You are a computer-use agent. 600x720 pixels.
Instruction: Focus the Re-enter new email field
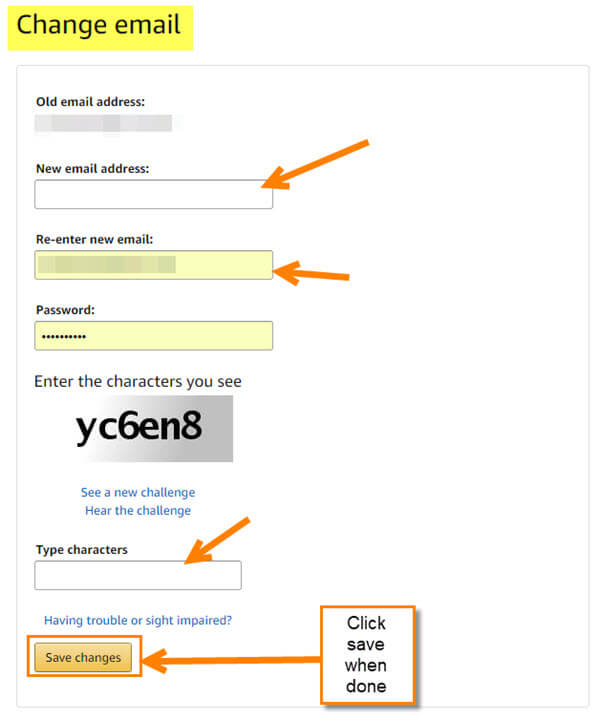(x=153, y=265)
